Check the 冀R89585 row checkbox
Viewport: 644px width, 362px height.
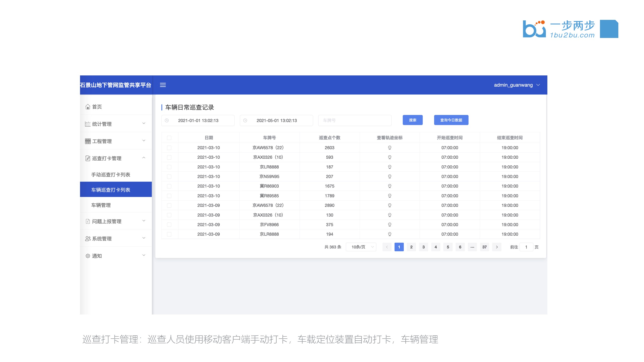[x=169, y=196]
